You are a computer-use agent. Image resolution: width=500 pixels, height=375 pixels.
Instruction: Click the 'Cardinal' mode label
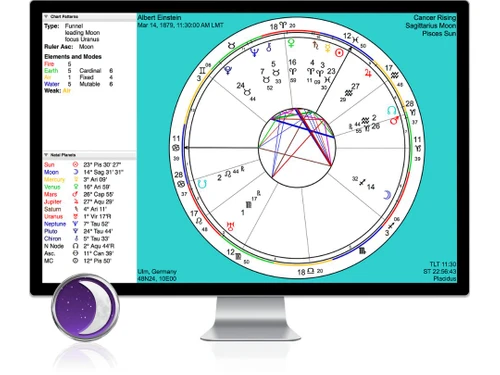point(90,71)
